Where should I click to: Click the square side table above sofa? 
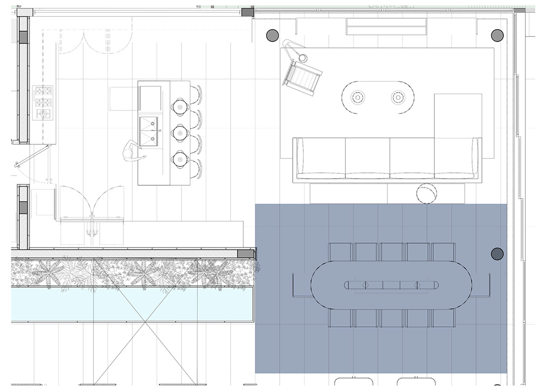pyautogui.click(x=458, y=114)
